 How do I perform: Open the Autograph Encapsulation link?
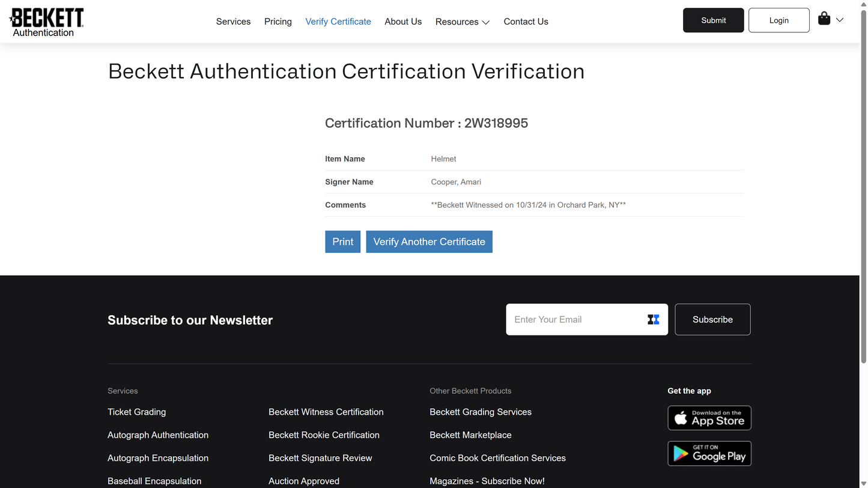[x=158, y=458]
